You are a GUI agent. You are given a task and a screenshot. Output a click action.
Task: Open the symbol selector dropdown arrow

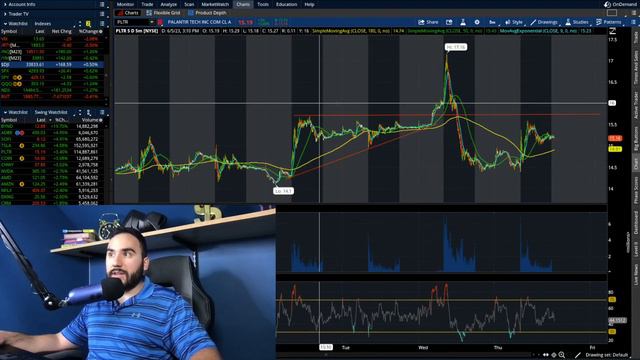(x=151, y=22)
